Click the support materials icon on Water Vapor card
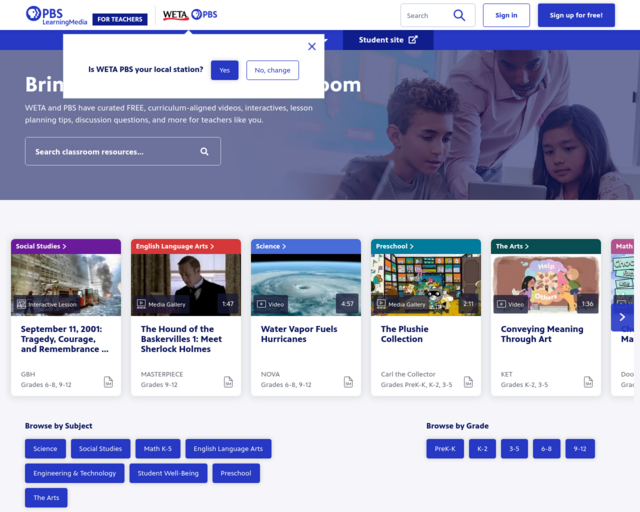Image resolution: width=640 pixels, height=512 pixels. [x=348, y=382]
